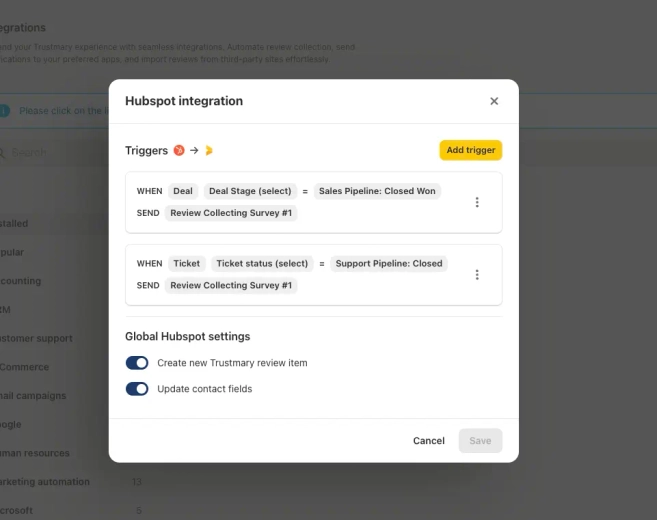The height and width of the screenshot is (520, 657).
Task: Select Human resources category in background
Action: pos(35,453)
